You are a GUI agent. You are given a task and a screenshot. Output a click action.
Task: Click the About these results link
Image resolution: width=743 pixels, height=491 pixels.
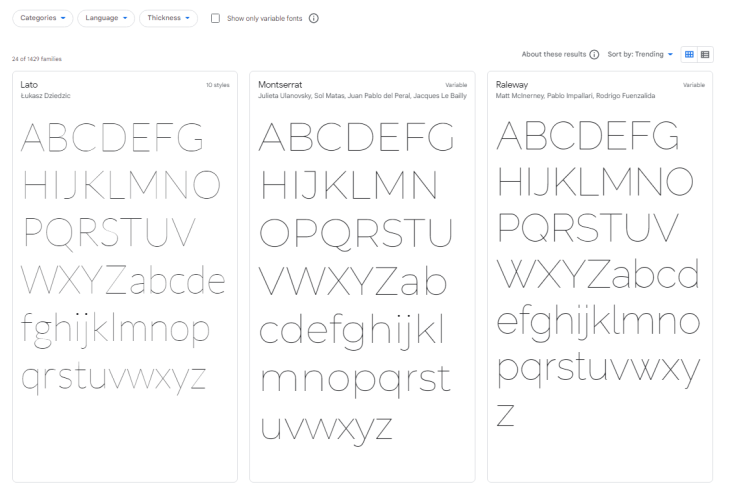[x=554, y=55]
